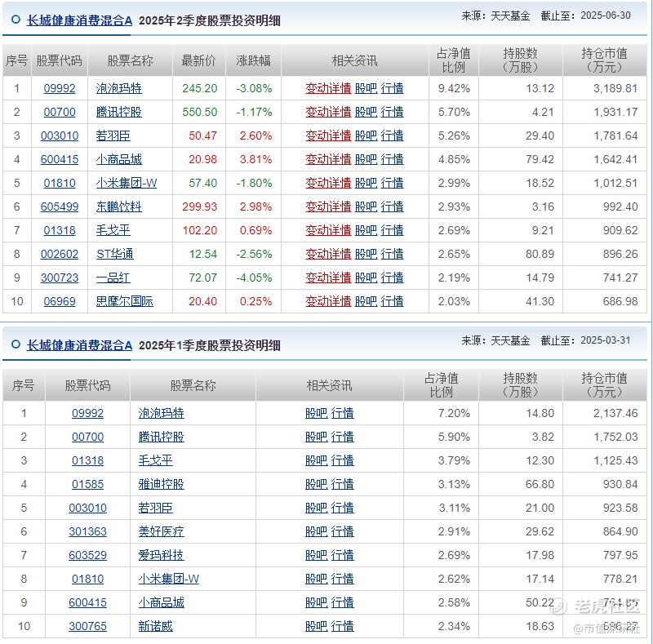Click code 09992 in 2季度 table

coord(60,88)
